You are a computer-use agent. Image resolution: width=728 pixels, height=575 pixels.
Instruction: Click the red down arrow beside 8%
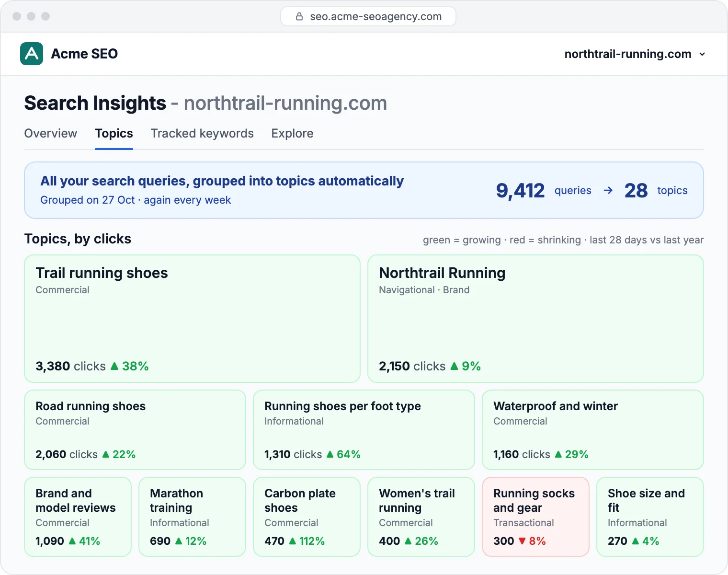[x=522, y=541]
